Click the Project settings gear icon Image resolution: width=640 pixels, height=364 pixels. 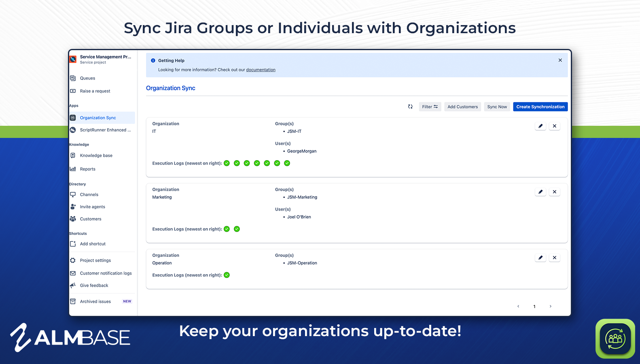[73, 260]
